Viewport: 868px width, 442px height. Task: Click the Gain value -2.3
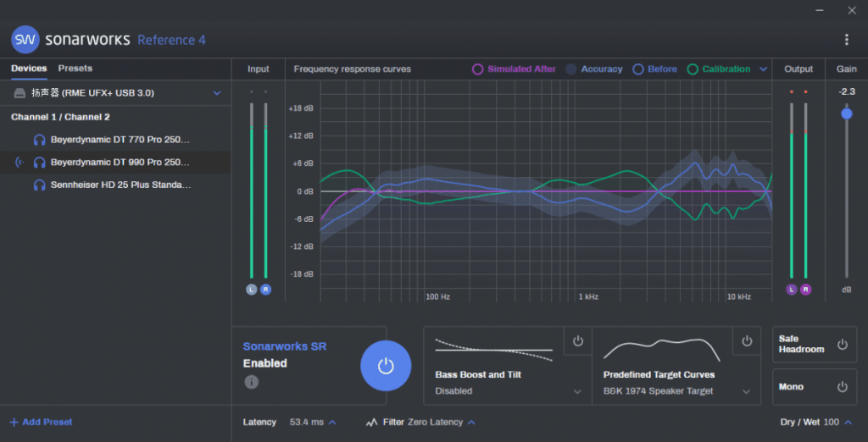tap(847, 91)
